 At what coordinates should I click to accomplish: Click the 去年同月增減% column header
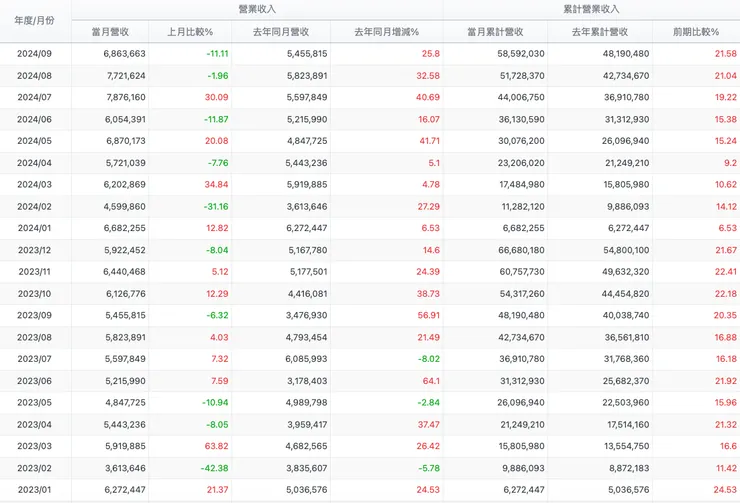tap(387, 32)
